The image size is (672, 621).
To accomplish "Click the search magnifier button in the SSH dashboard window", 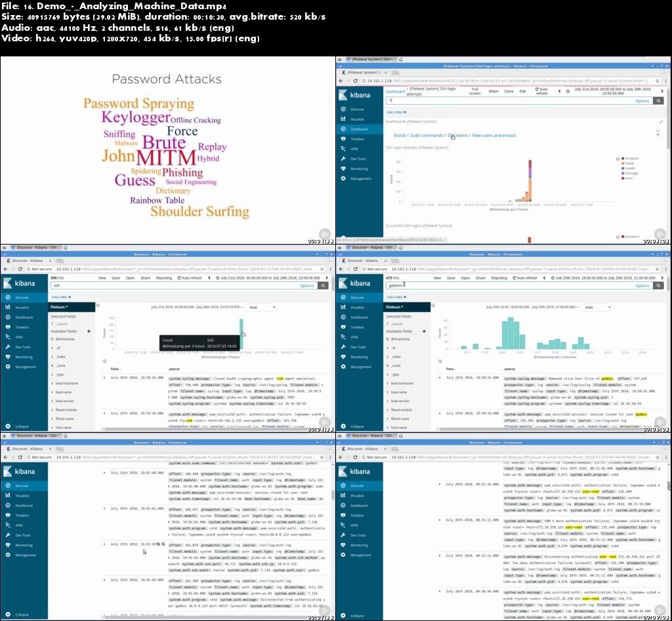I will 658,100.
